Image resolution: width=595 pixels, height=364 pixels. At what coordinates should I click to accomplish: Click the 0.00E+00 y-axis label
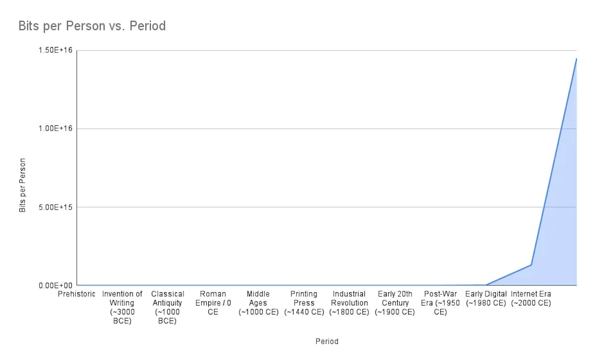[x=55, y=285]
